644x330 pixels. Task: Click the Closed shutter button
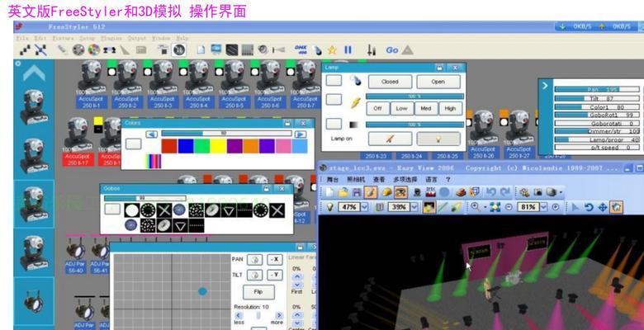pyautogui.click(x=390, y=82)
